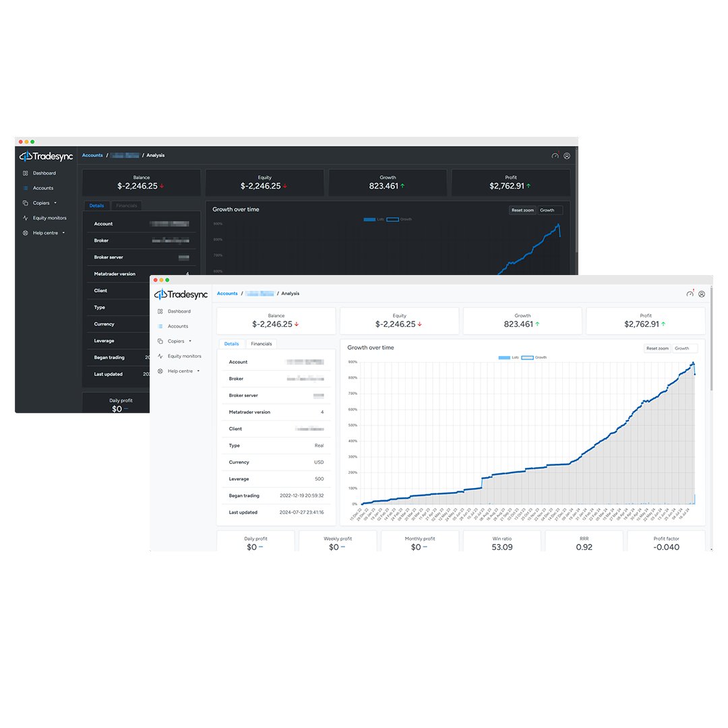The image size is (728, 728).
Task: Open Equity monitors pulse icon in light window
Action: [160, 356]
